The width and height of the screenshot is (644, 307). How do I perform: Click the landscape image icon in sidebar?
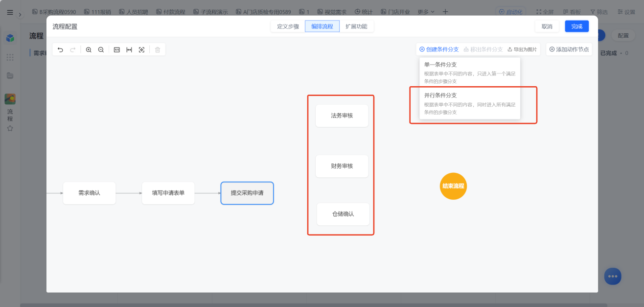tap(10, 99)
